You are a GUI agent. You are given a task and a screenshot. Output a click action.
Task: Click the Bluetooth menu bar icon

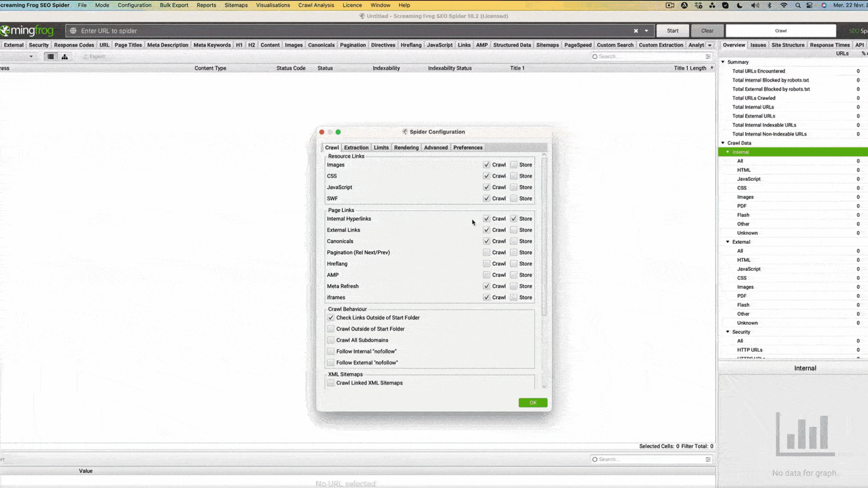[x=769, y=5]
